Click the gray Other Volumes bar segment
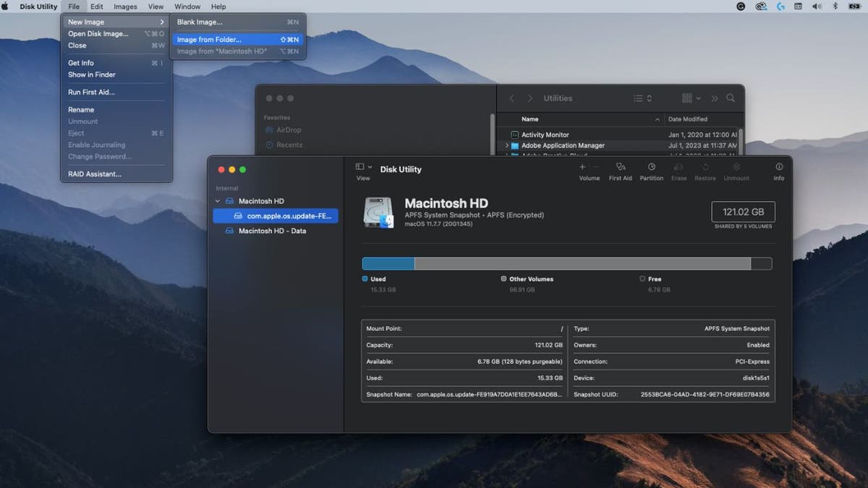Viewport: 868px width, 488px height. (582, 264)
